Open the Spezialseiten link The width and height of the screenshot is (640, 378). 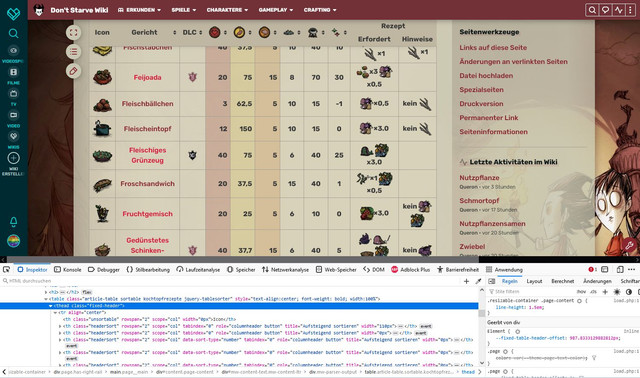481,90
